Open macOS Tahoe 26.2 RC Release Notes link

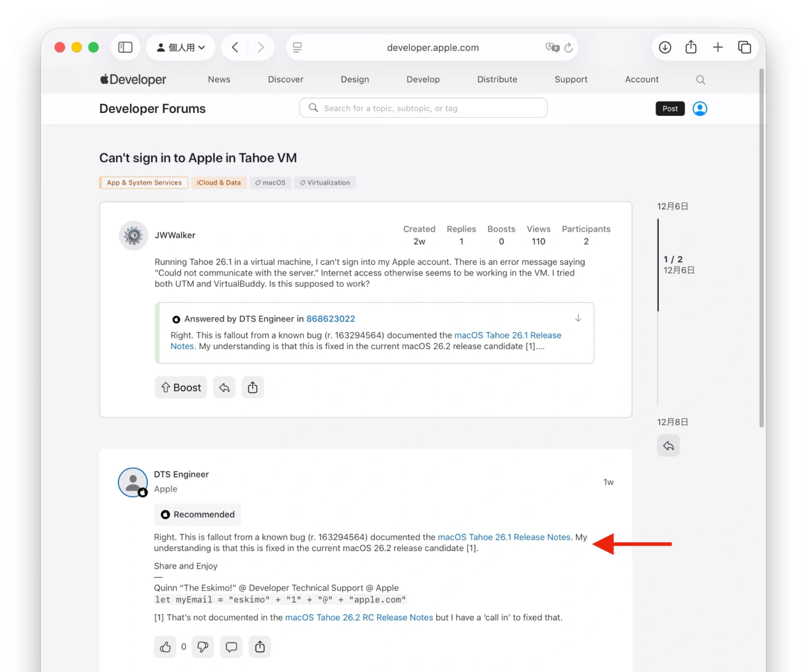coord(359,618)
